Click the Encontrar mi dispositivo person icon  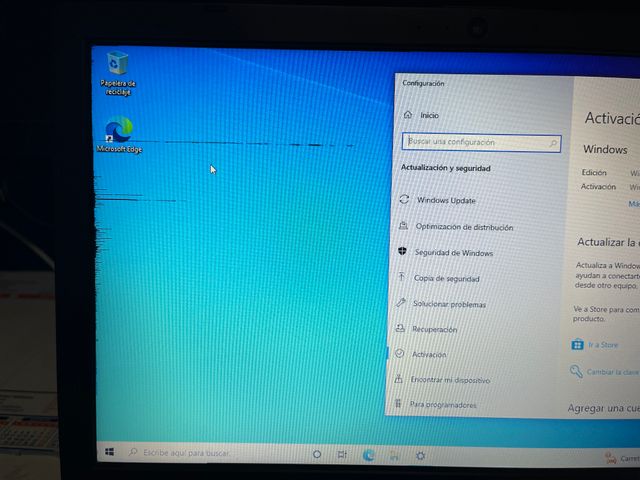[x=398, y=378]
